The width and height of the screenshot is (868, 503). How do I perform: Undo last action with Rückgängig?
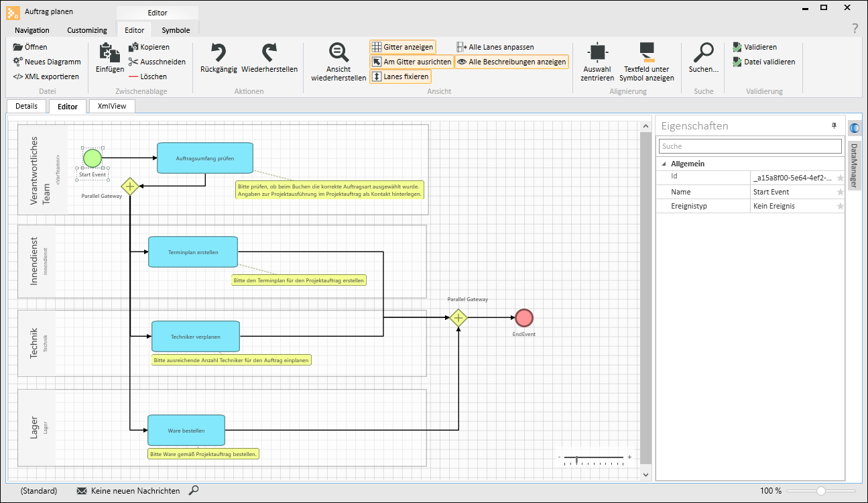point(219,58)
